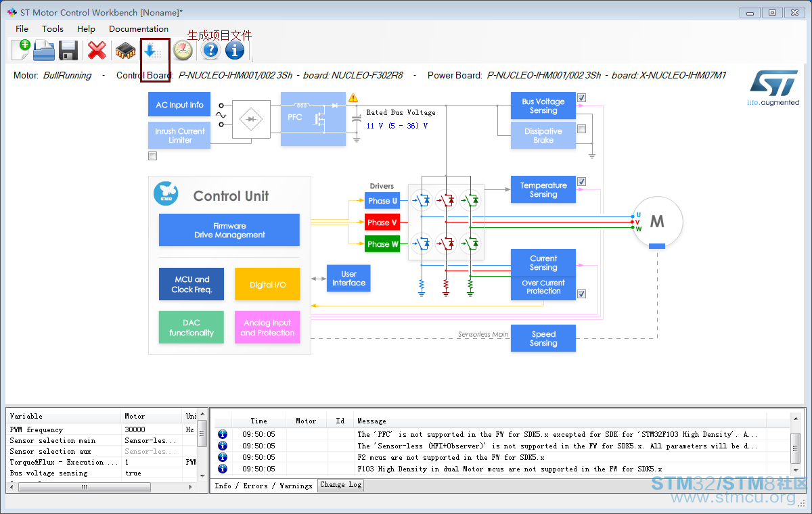The height and width of the screenshot is (514, 812).
Task: Create a new project with the toolbar icon
Action: [x=21, y=50]
